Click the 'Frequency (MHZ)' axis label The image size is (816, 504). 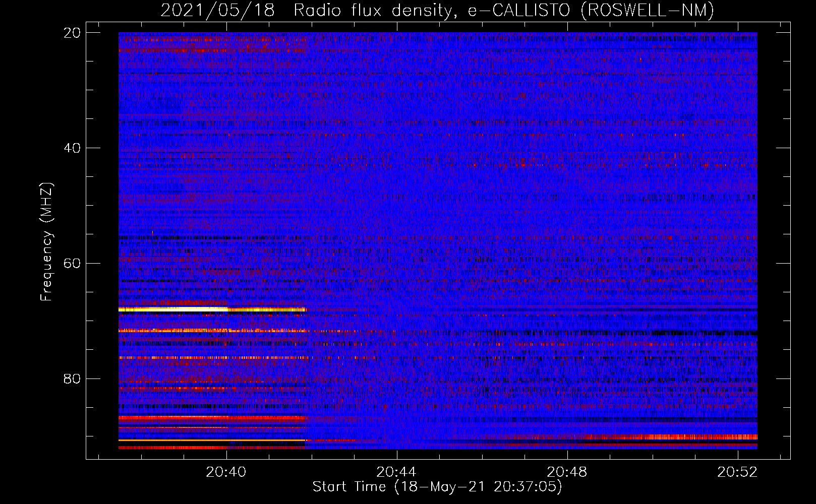click(46, 242)
